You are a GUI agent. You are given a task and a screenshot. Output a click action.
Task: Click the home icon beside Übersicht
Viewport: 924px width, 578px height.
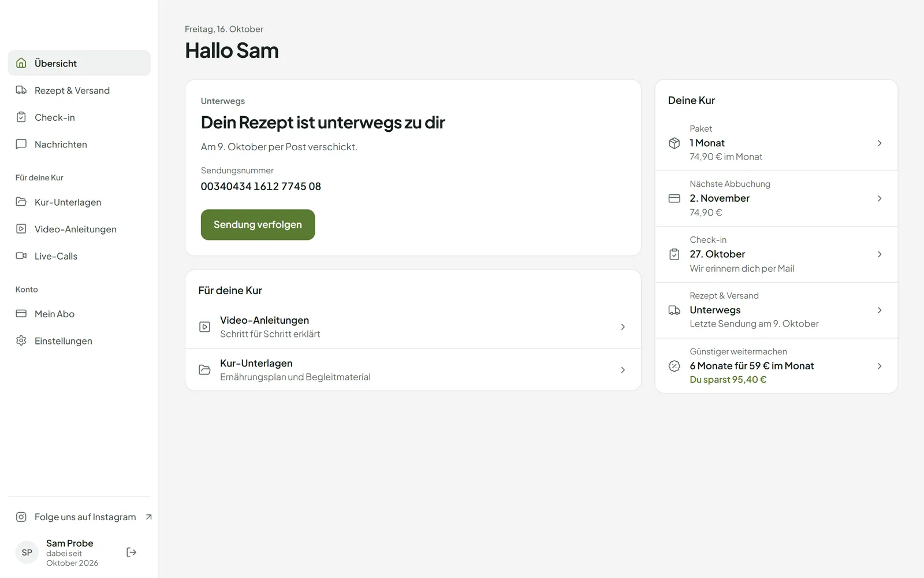[x=21, y=63]
